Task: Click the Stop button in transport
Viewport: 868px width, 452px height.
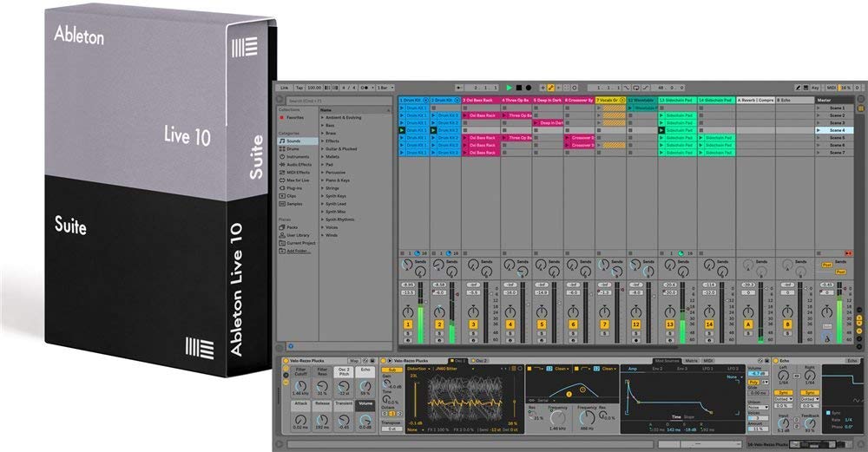Action: [x=519, y=88]
